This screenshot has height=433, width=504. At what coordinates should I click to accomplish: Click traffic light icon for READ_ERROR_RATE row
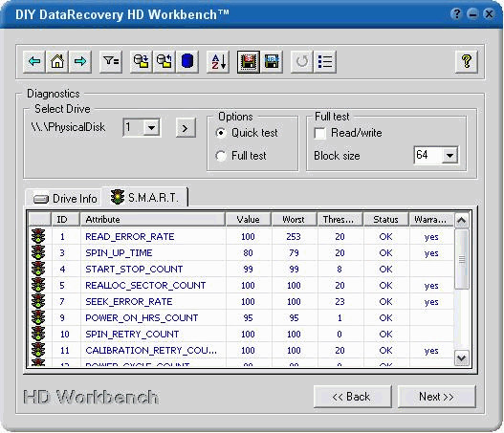[38, 236]
